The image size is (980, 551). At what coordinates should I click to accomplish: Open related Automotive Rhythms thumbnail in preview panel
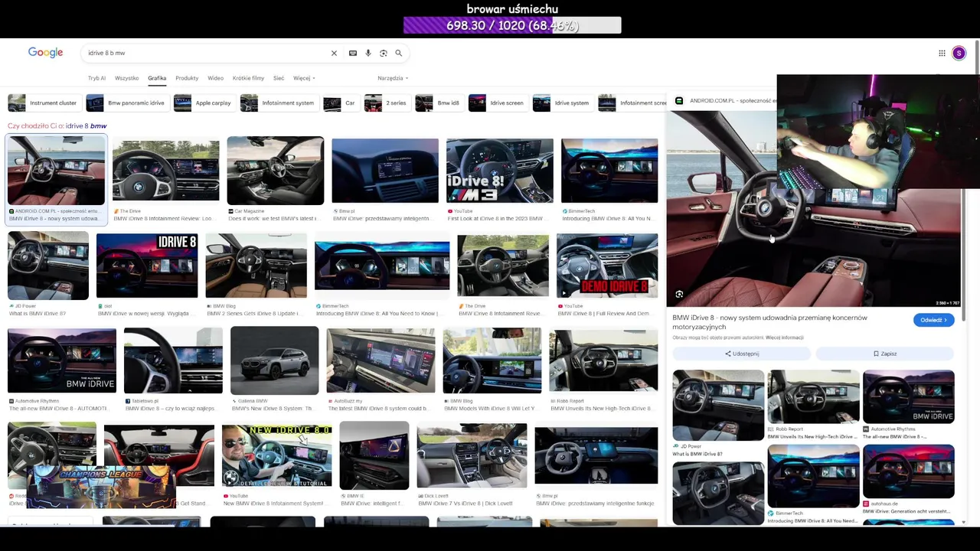click(908, 396)
